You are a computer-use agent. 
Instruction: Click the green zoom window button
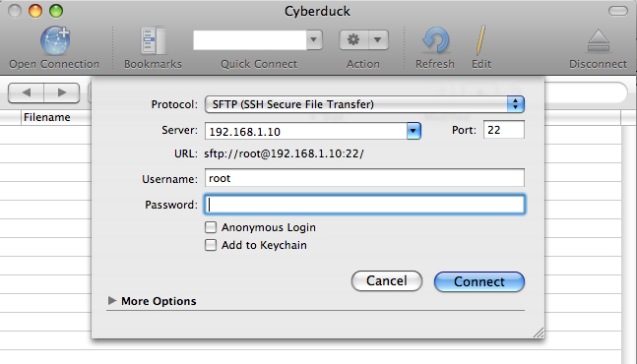coord(56,11)
